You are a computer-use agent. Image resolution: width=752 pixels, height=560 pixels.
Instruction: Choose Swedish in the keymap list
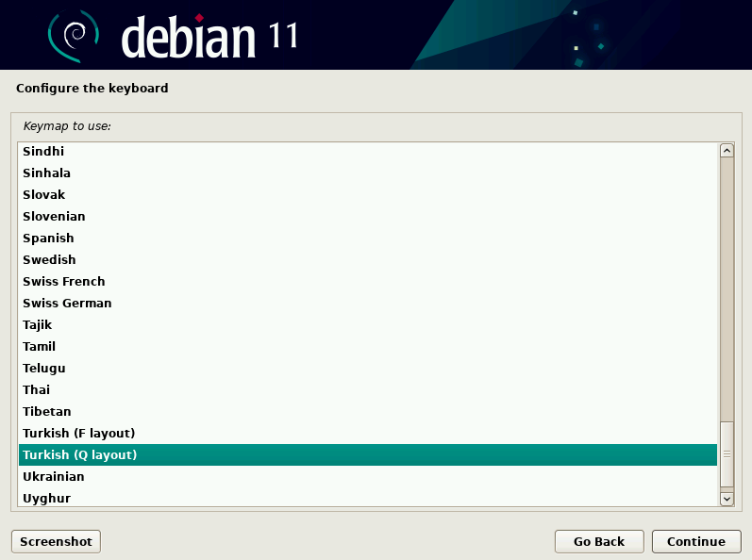coord(49,259)
